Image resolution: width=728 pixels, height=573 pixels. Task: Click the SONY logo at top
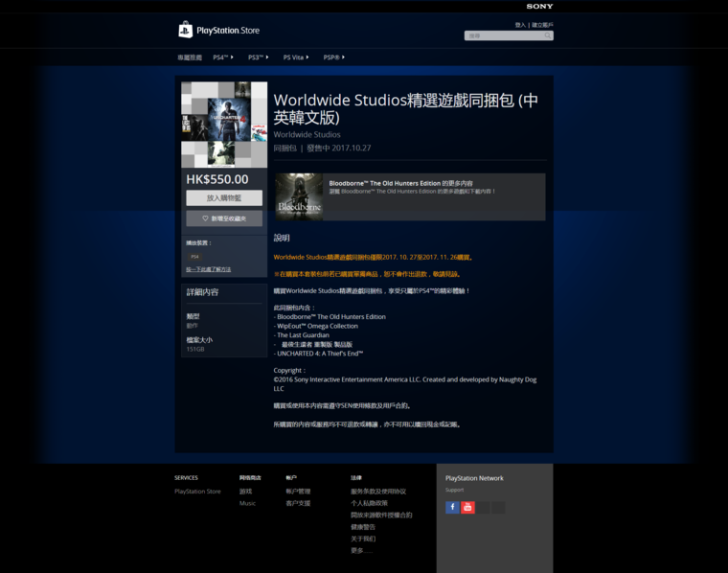coord(539,6)
